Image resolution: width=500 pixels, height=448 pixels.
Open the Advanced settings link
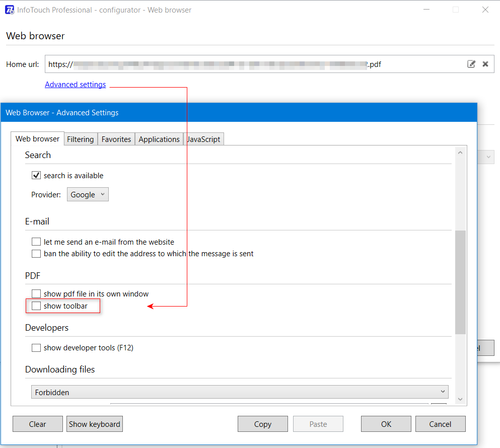[x=75, y=85]
